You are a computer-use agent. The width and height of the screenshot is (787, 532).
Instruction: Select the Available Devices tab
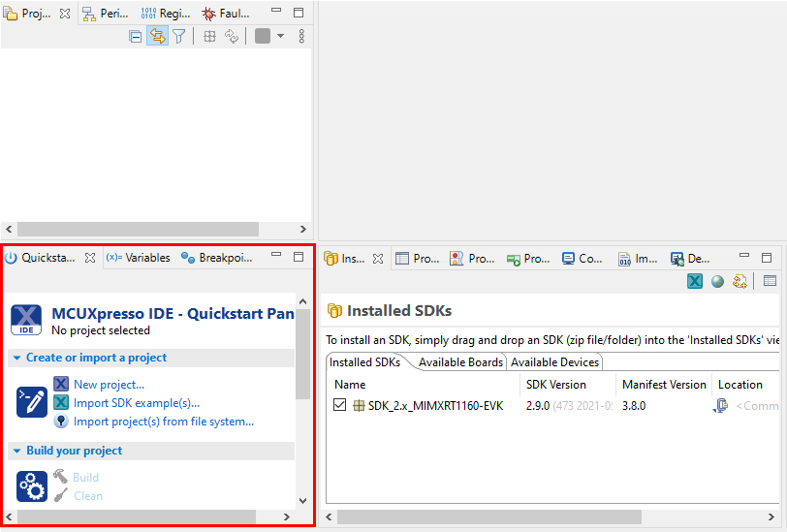554,361
